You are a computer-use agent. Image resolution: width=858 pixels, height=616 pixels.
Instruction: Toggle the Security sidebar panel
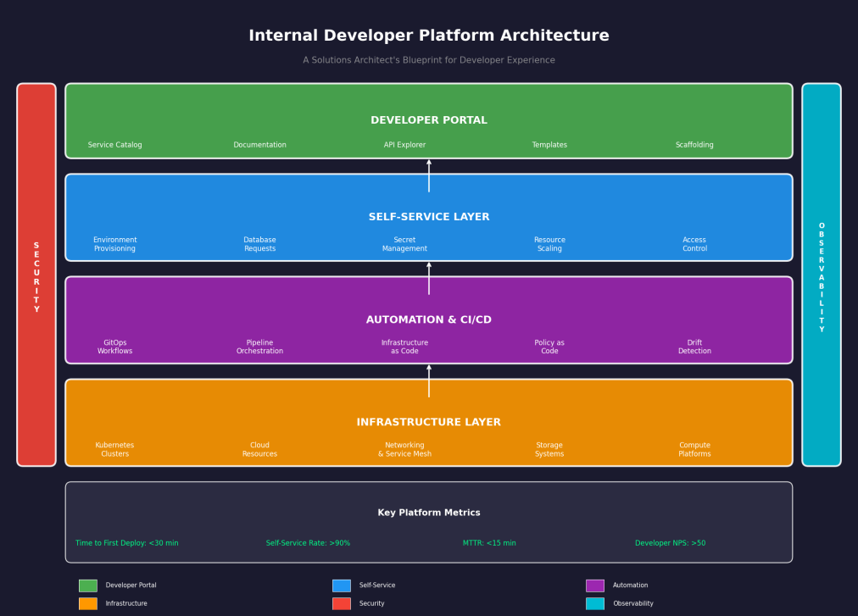point(36,275)
